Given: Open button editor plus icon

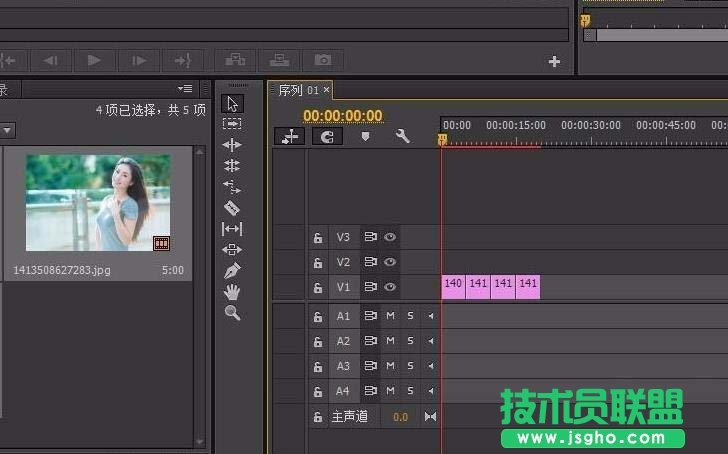Looking at the screenshot, I should [554, 61].
